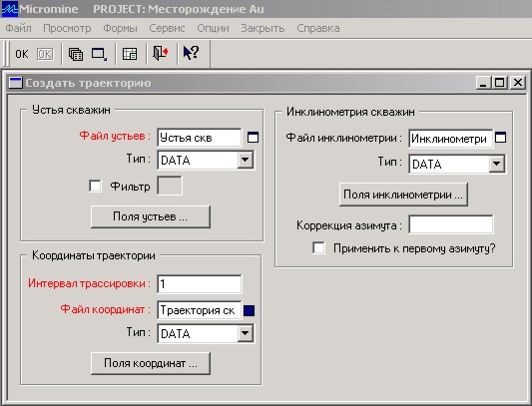
Task: Click the Файл инклинометрии input field
Action: pyautogui.click(x=451, y=139)
